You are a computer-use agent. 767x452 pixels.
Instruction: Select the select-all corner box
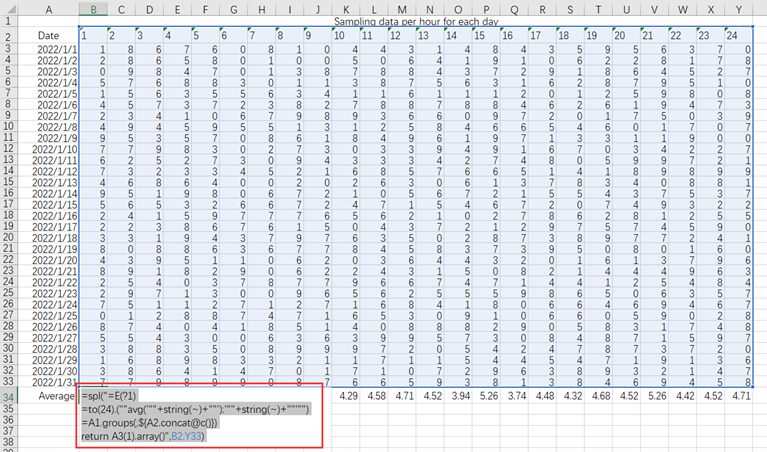tap(9, 9)
